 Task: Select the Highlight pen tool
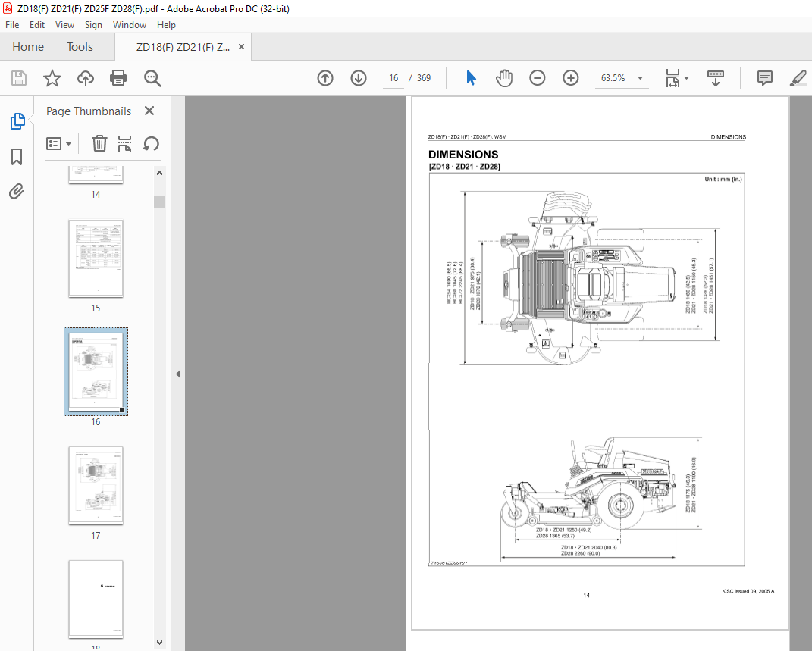pos(798,78)
